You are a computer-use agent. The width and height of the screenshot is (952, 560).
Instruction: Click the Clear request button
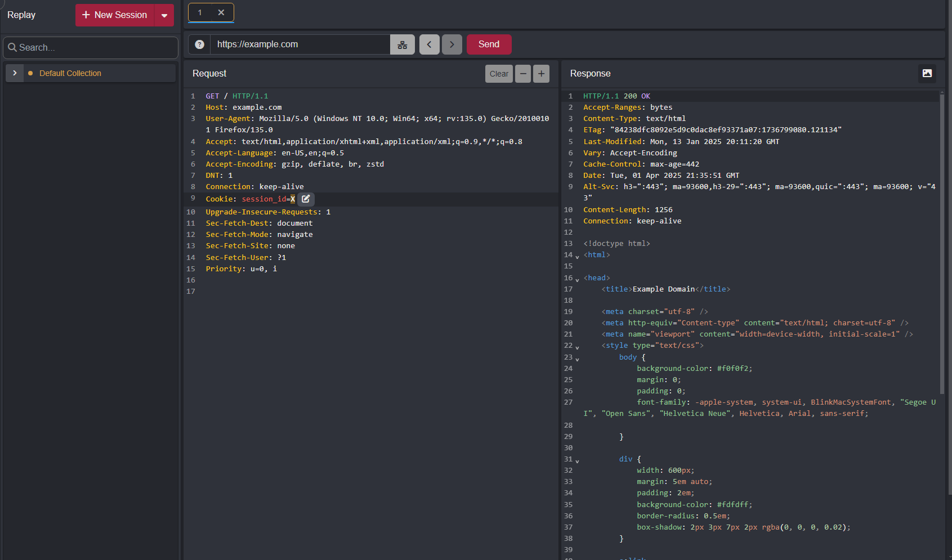[499, 74]
